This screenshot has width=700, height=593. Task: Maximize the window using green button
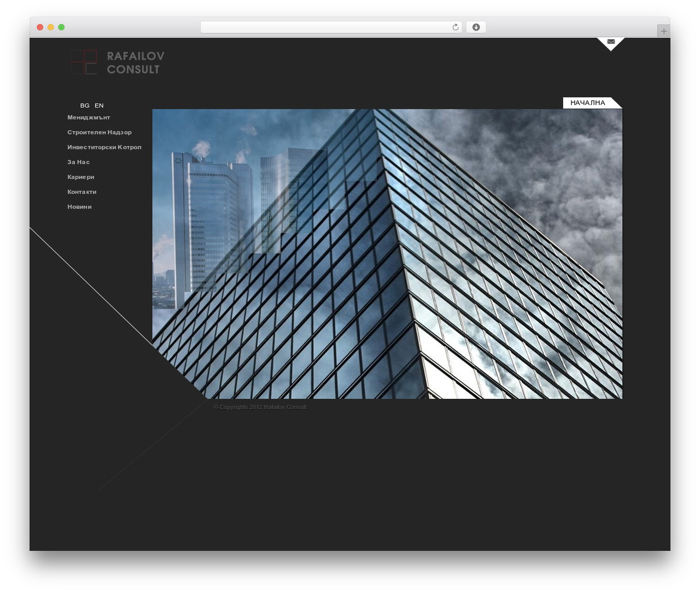pyautogui.click(x=61, y=27)
